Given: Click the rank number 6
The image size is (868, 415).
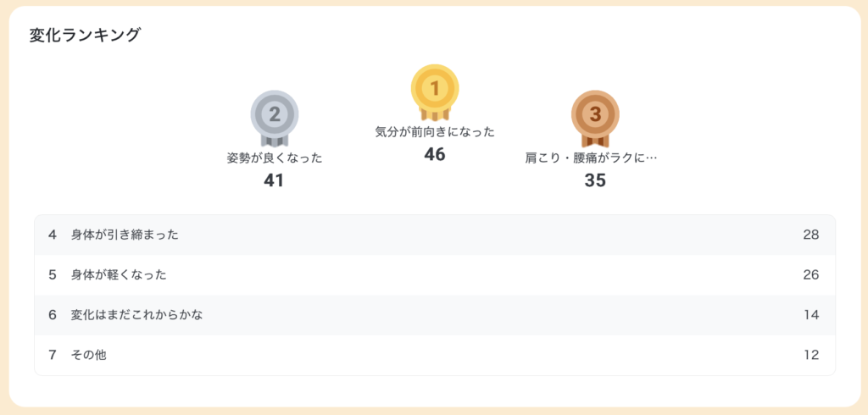Looking at the screenshot, I should pyautogui.click(x=53, y=315).
